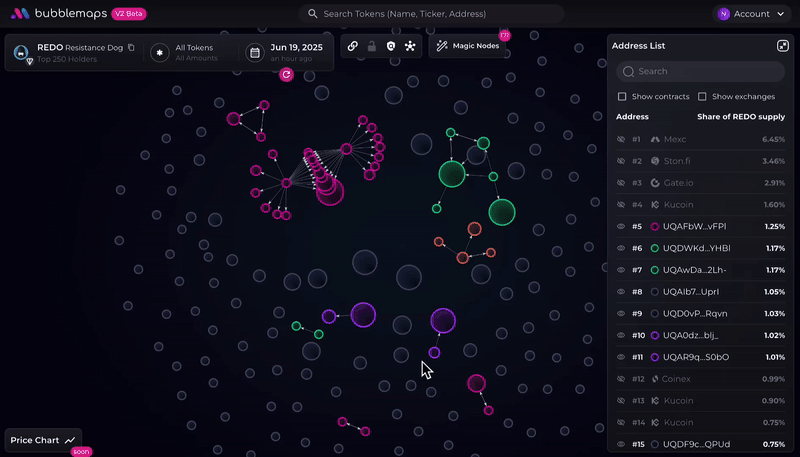The width and height of the screenshot is (800, 457).
Task: Click the shield icon in toolbar
Action: coord(391,46)
